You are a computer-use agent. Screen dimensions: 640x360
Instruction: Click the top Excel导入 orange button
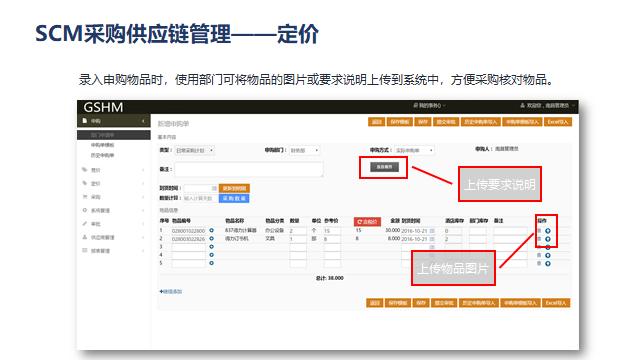click(x=558, y=122)
